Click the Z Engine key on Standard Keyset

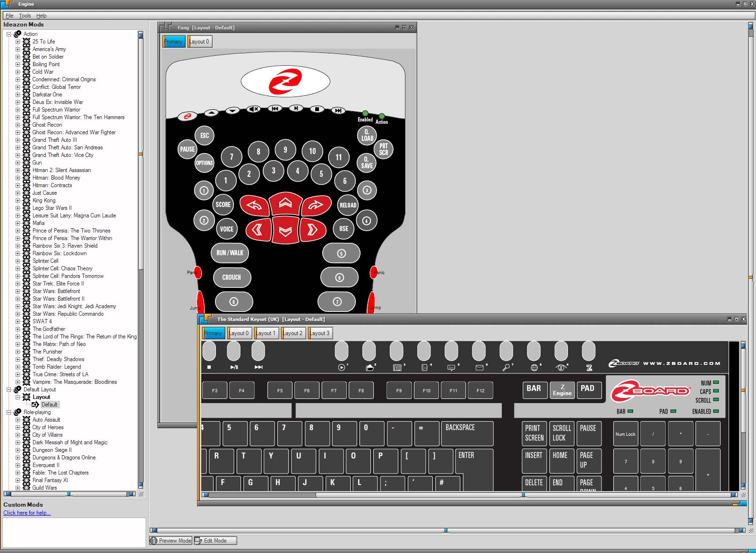point(562,390)
